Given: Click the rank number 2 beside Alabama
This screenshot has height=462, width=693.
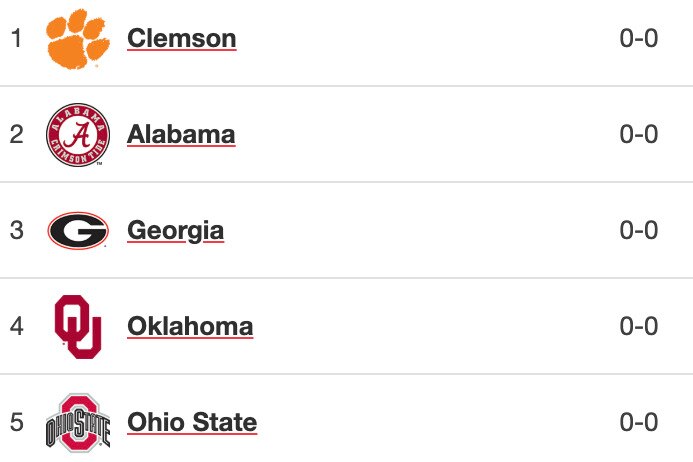Looking at the screenshot, I should pyautogui.click(x=16, y=134).
